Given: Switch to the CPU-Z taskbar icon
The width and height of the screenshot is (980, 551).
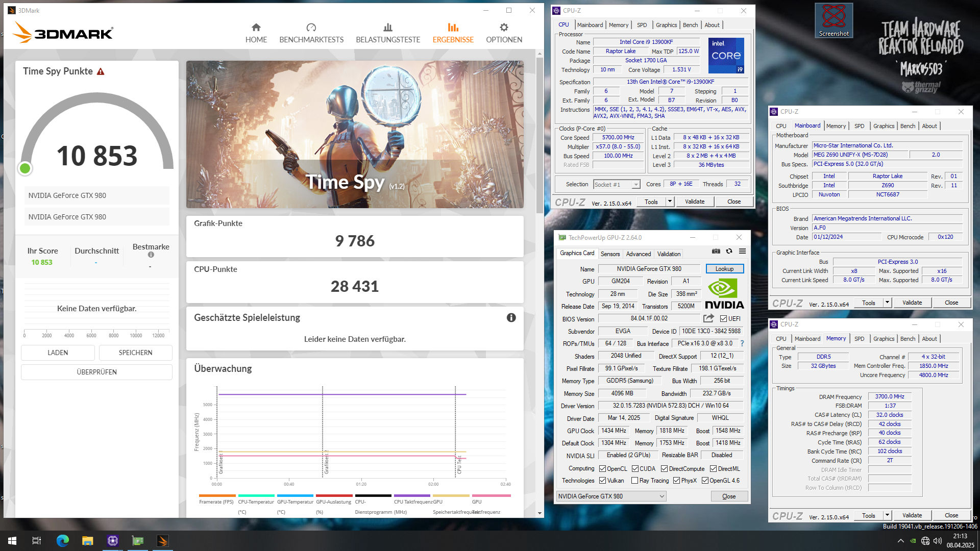Looking at the screenshot, I should [113, 541].
